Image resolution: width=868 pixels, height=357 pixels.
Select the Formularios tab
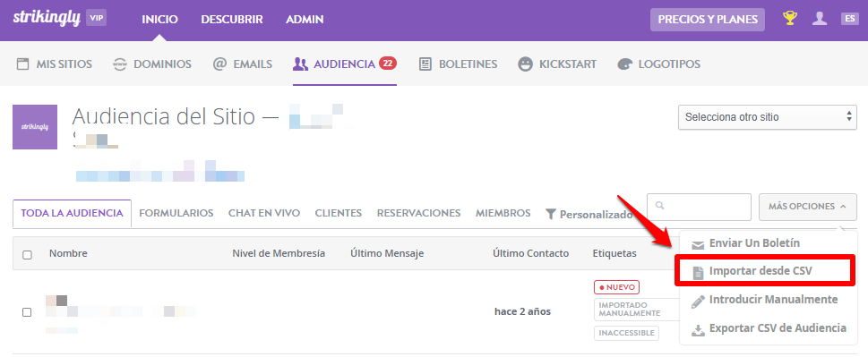click(x=176, y=213)
